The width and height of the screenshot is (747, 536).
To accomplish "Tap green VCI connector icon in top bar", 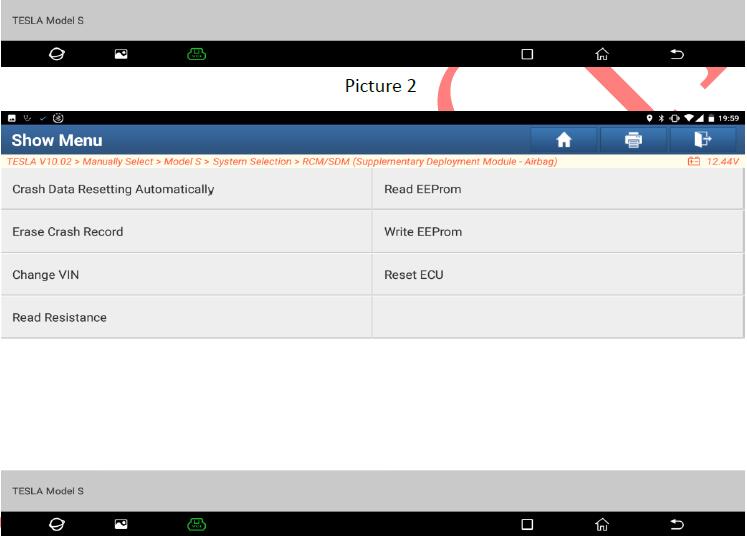I will coord(196,54).
